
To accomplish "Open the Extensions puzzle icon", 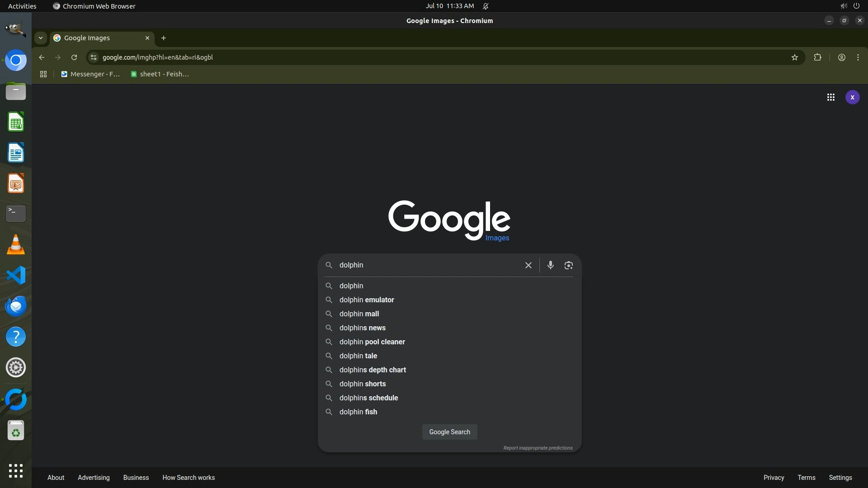I will point(817,57).
